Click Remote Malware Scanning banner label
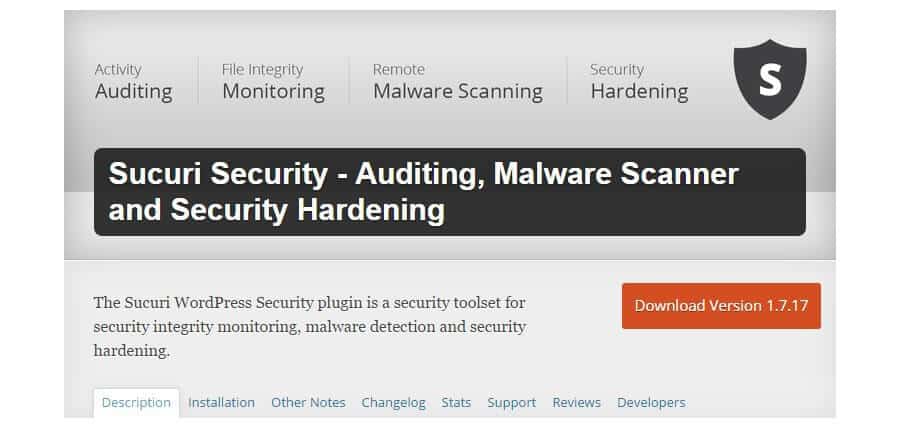 click(x=457, y=82)
